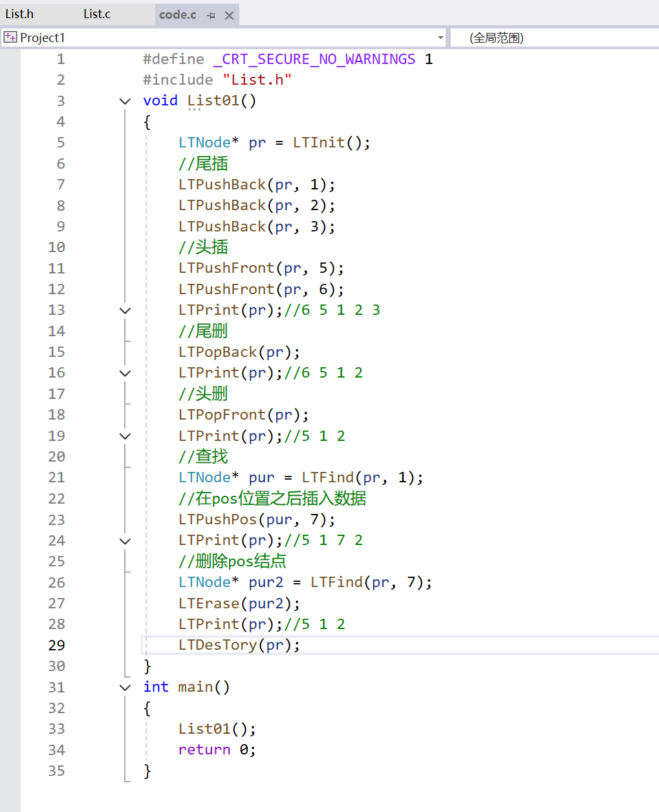Viewport: 659px width, 812px height.
Task: Click the Project1 project icon
Action: pos(10,37)
